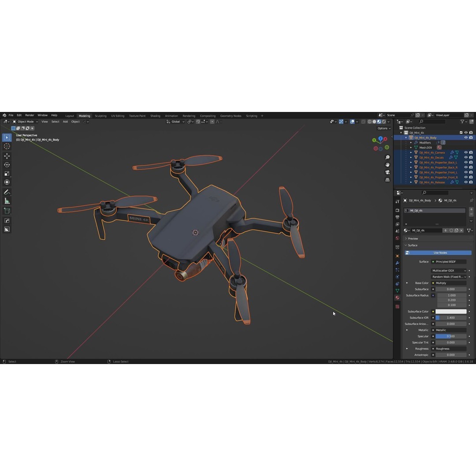Viewport: 476px width, 476px height.
Task: Disable render camera for DJI_Mini_4k_Properller_Back_L
Action: [471, 162]
